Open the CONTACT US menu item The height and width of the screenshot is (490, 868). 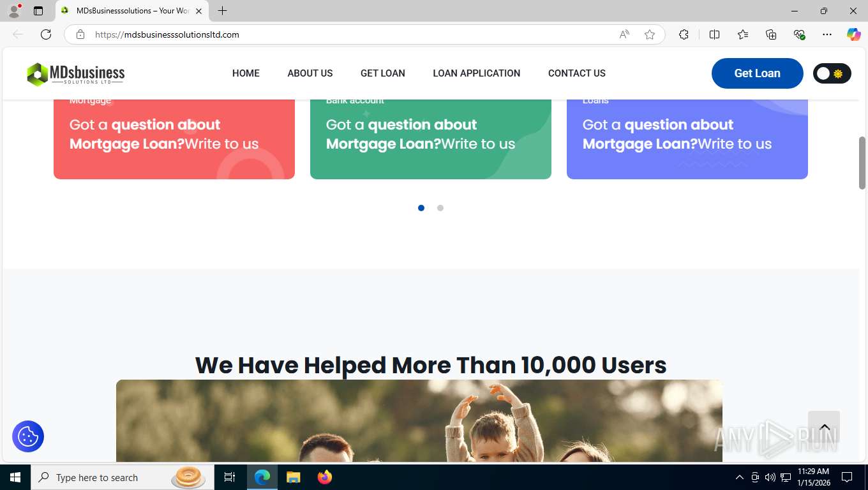coord(577,73)
